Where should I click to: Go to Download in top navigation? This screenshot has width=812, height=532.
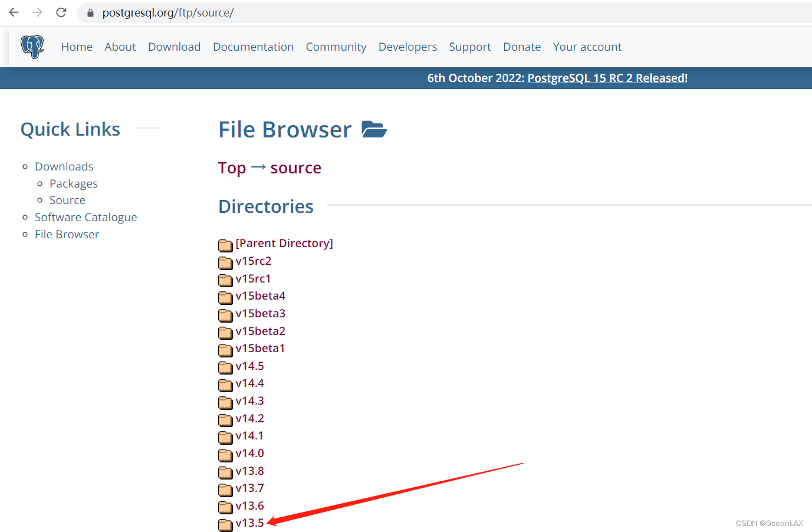[x=175, y=47]
